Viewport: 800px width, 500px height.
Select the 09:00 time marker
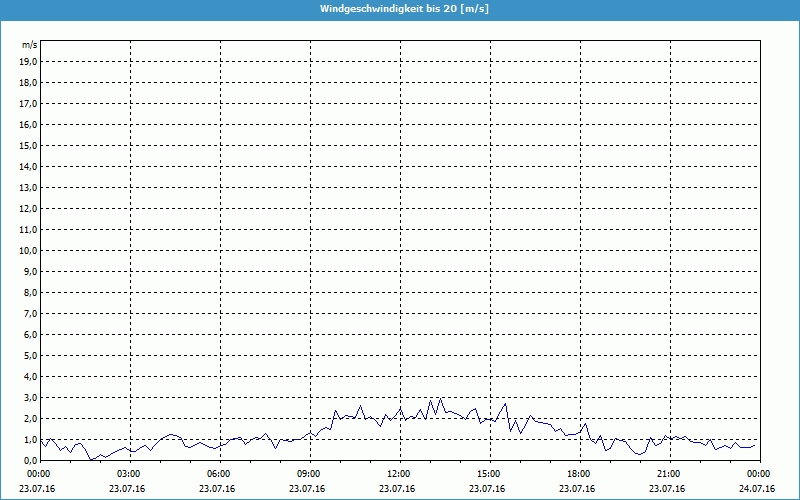(x=307, y=474)
